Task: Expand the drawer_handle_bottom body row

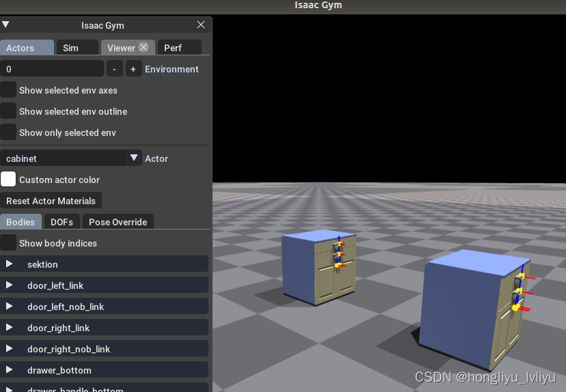Action: (x=104, y=388)
